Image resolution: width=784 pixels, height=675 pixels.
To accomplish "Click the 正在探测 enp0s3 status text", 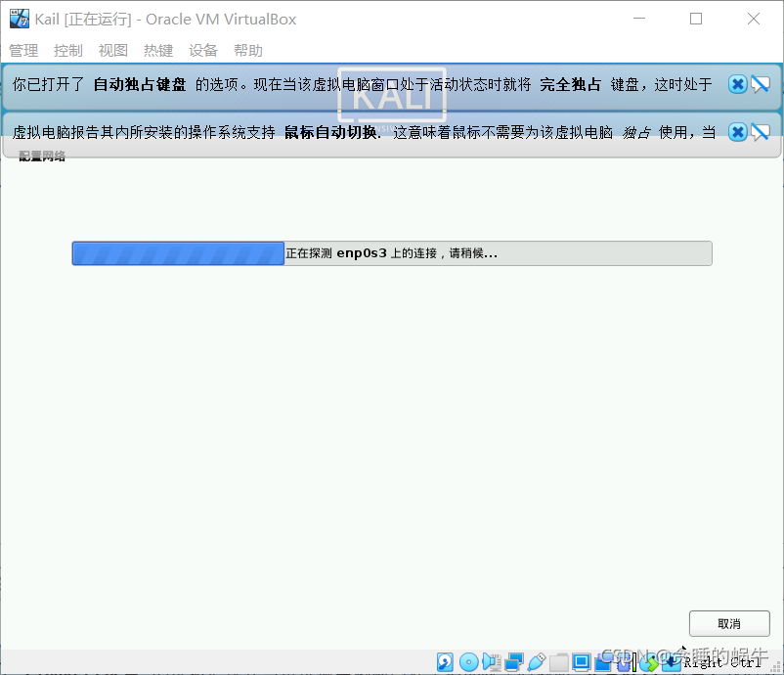I will pos(391,253).
